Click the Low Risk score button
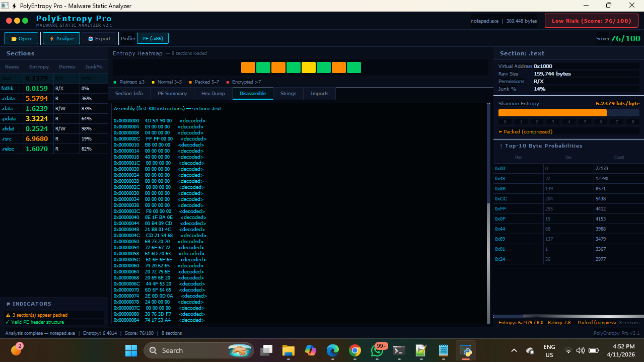Viewport: 644px width, 362px height. click(591, 21)
